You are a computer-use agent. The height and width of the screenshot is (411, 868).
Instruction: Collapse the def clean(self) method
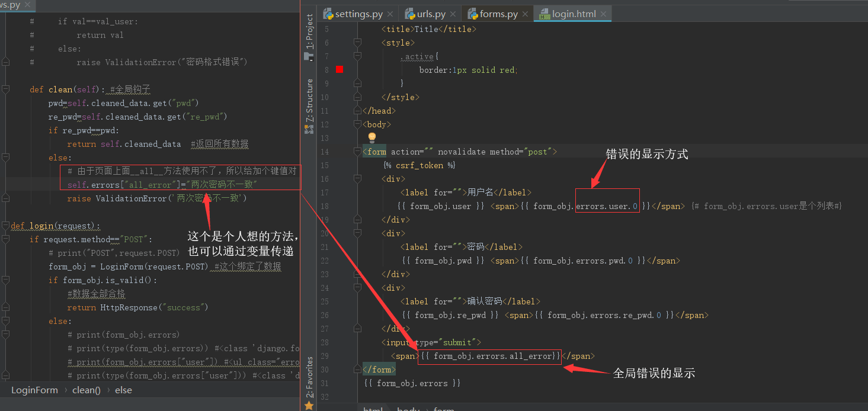[x=5, y=89]
